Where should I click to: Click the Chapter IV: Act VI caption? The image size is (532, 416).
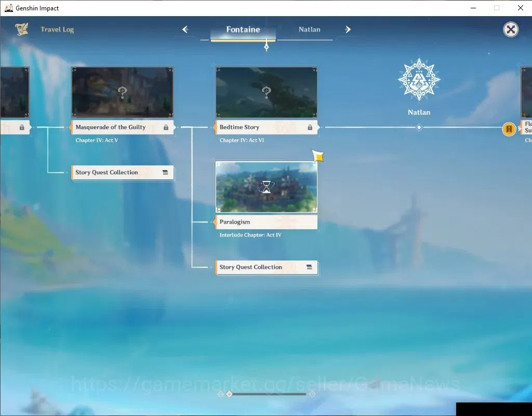click(x=242, y=140)
